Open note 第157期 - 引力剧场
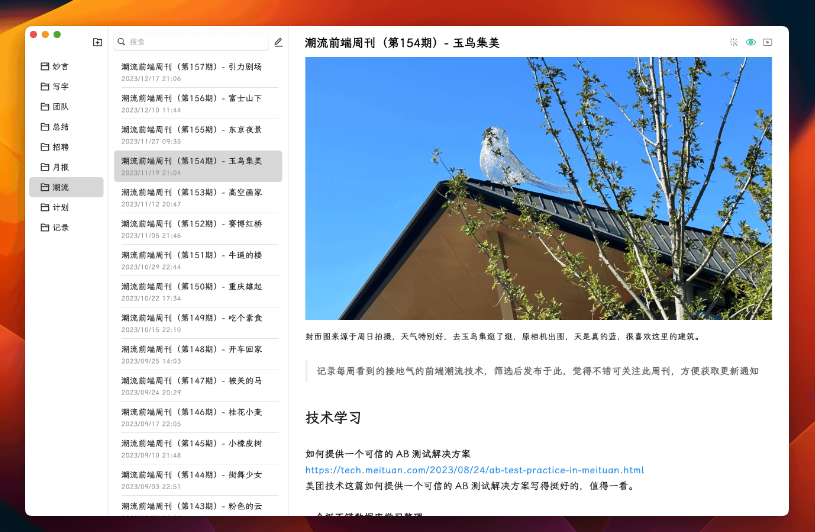This screenshot has height=532, width=815. [198, 72]
